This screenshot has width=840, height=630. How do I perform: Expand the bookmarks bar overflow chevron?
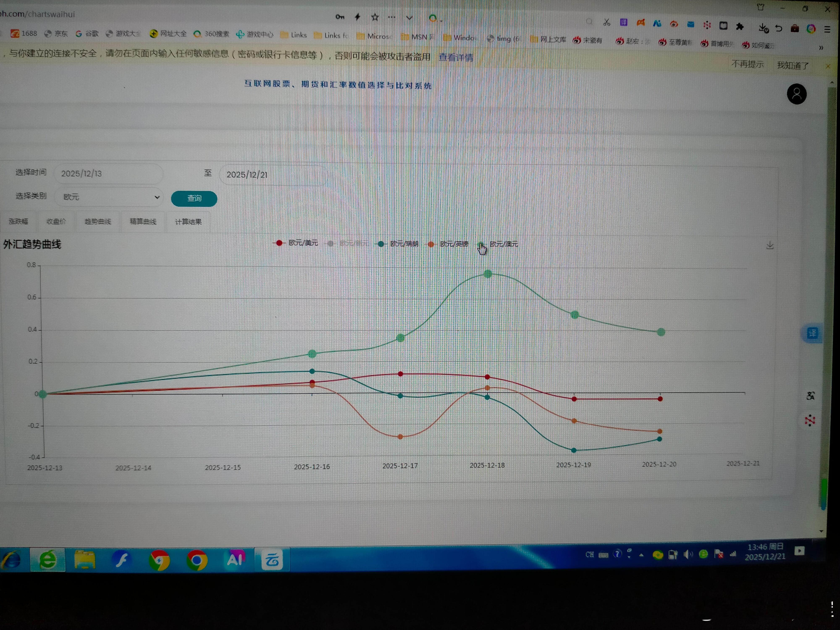pyautogui.click(x=821, y=48)
